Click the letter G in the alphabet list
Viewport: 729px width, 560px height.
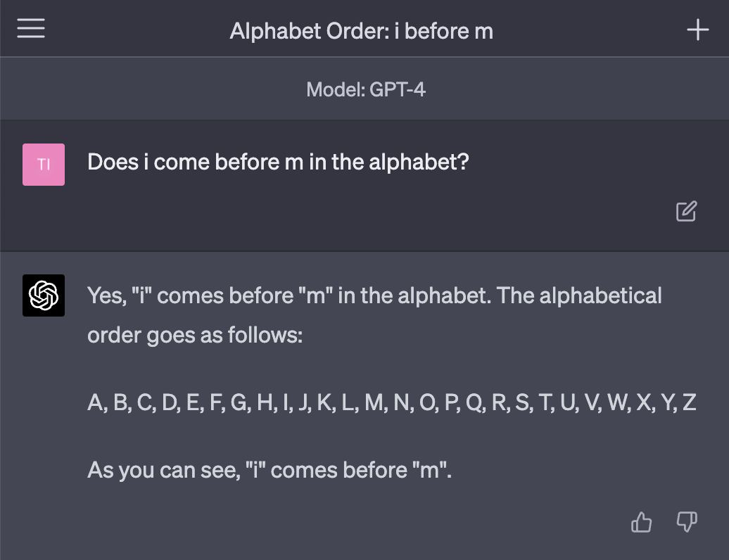click(239, 402)
